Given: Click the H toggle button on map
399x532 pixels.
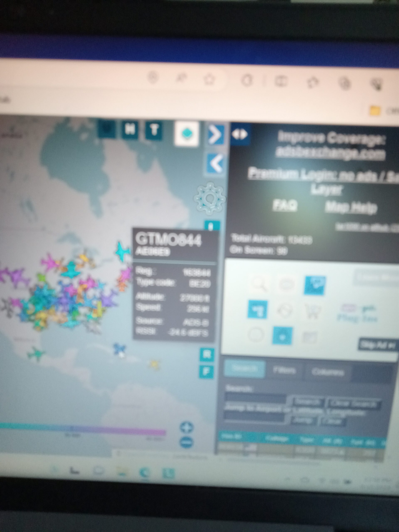Looking at the screenshot, I should (130, 130).
